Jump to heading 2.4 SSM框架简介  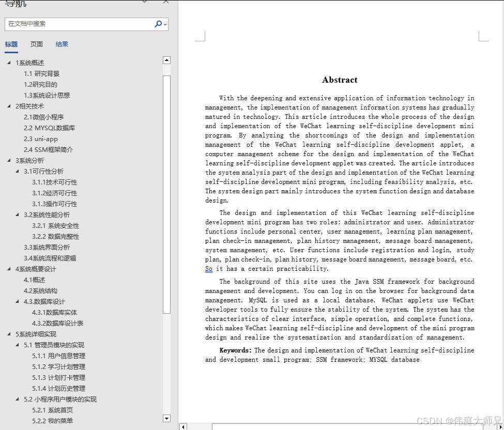click(x=48, y=150)
